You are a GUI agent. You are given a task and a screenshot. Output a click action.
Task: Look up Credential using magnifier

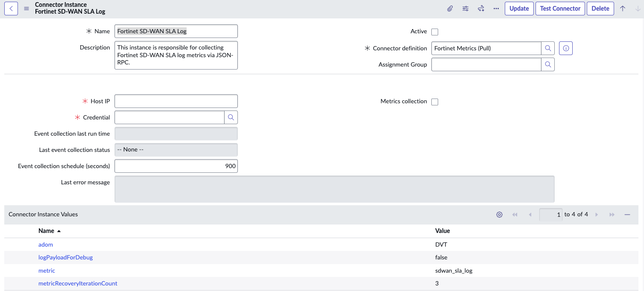(231, 117)
